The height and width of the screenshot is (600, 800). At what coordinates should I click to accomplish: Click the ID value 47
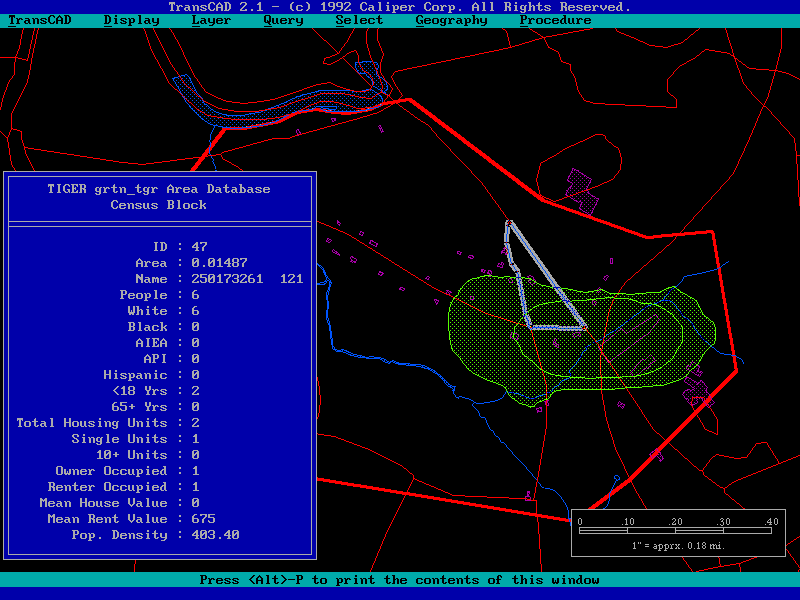(x=199, y=247)
